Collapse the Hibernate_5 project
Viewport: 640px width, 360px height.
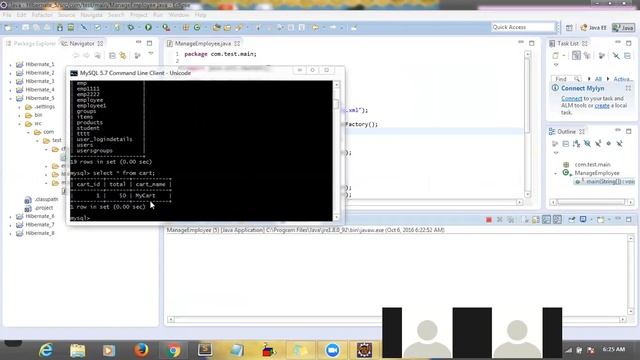(x=10, y=98)
